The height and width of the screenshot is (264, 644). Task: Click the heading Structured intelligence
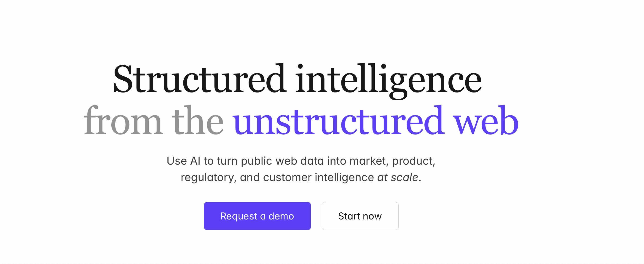pos(297,80)
